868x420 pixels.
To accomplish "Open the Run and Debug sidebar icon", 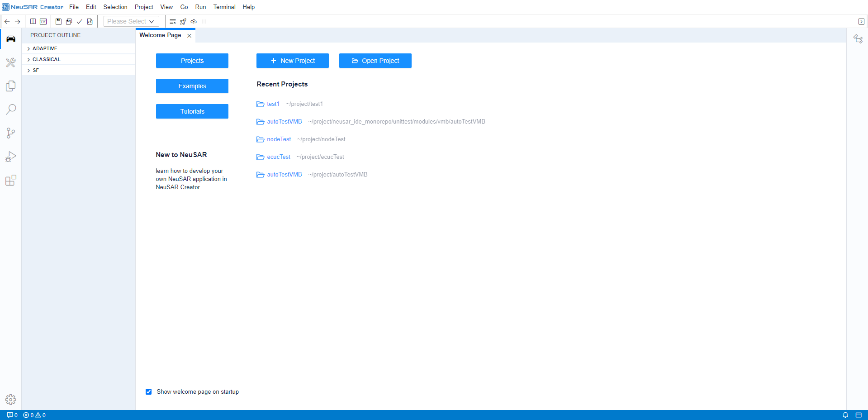I will (x=11, y=157).
